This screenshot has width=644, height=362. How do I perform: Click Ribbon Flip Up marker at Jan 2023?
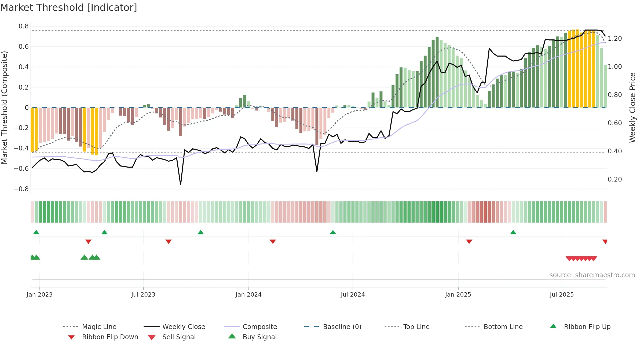point(36,232)
